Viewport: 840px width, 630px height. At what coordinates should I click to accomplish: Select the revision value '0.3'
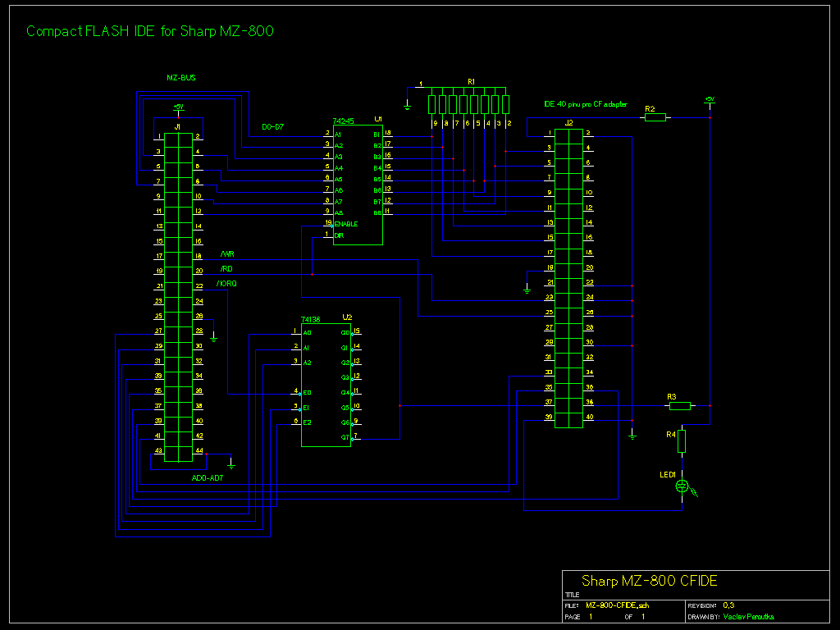(x=728, y=605)
